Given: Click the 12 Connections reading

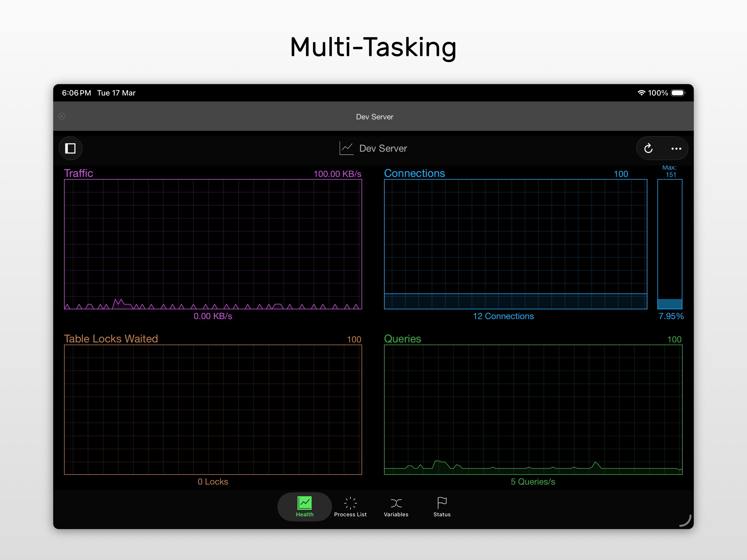Looking at the screenshot, I should click(503, 316).
